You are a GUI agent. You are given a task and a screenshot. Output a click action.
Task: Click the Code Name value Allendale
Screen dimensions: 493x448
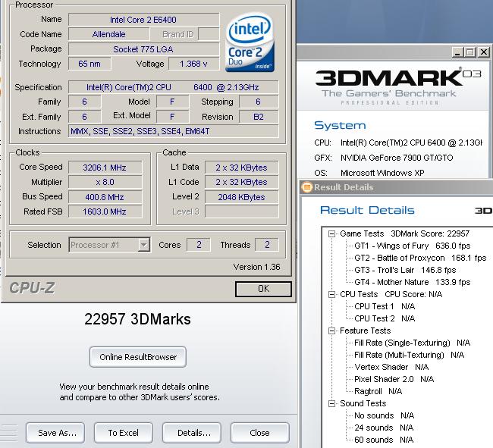click(x=108, y=34)
